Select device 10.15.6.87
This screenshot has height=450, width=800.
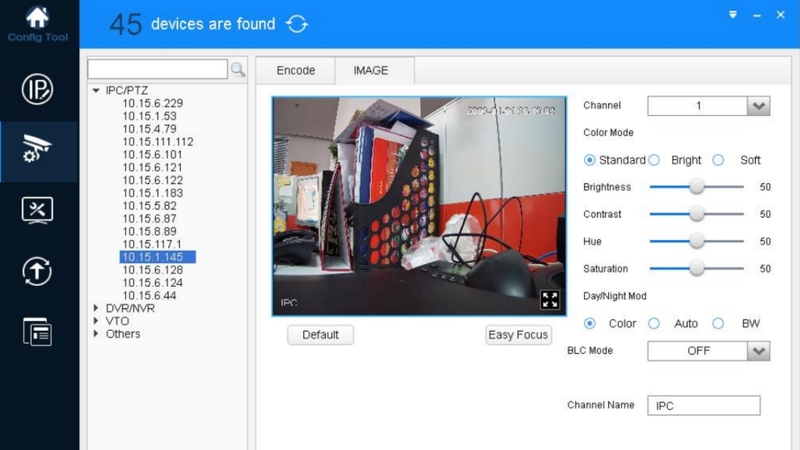pyautogui.click(x=149, y=218)
